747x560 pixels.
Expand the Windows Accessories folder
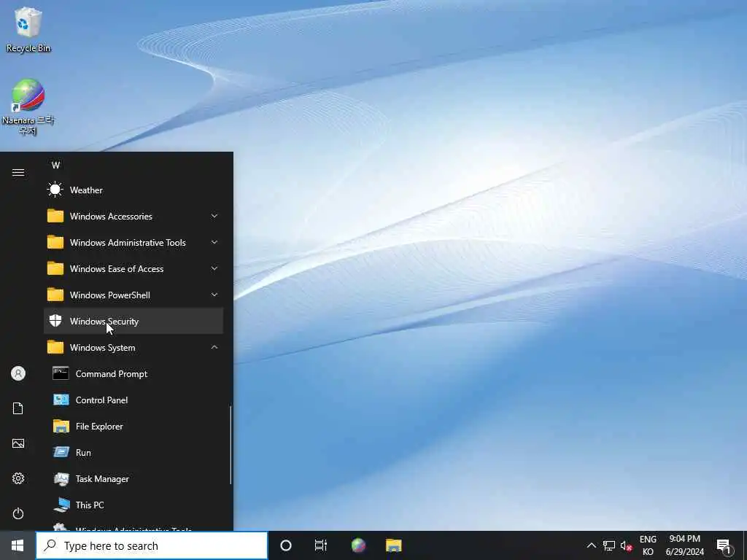click(133, 216)
